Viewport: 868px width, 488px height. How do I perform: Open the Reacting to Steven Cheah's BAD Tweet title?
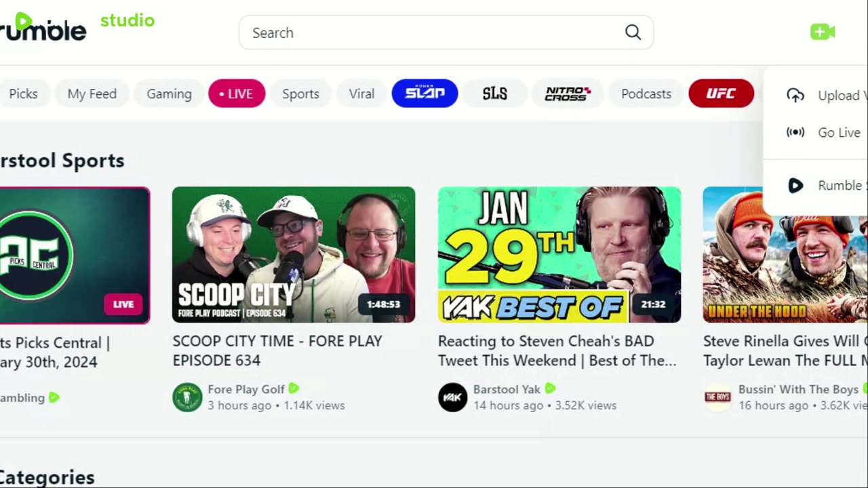(557, 351)
